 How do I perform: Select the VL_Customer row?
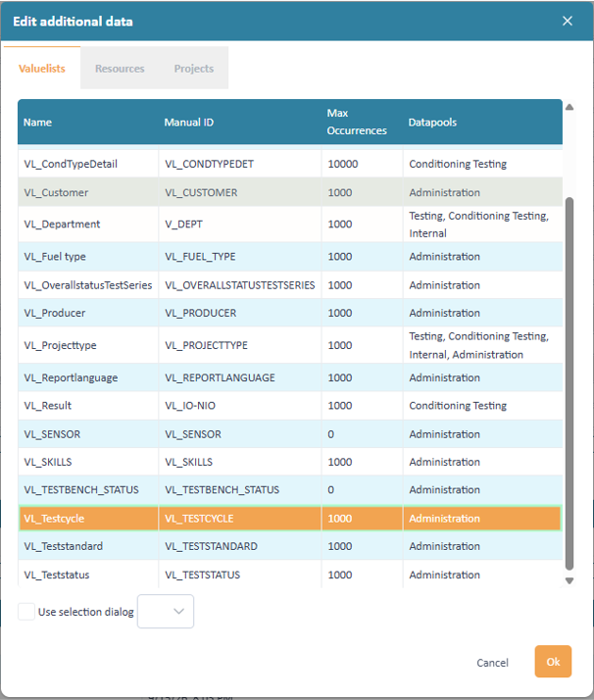coord(290,192)
